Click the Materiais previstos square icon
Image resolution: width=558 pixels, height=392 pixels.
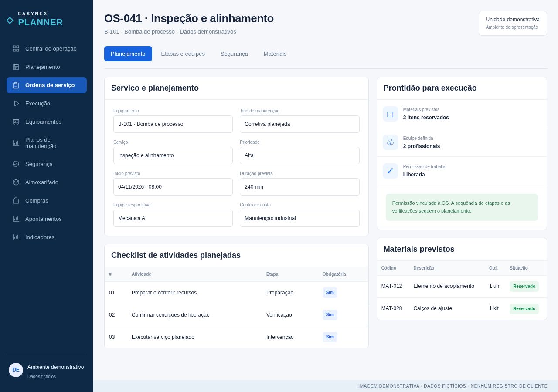coord(390,114)
